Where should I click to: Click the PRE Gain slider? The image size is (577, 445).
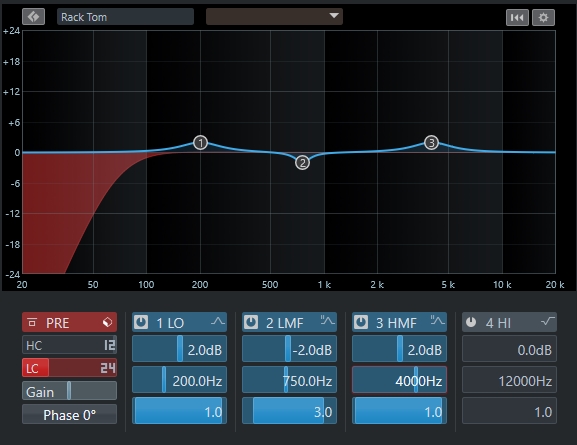(x=70, y=391)
